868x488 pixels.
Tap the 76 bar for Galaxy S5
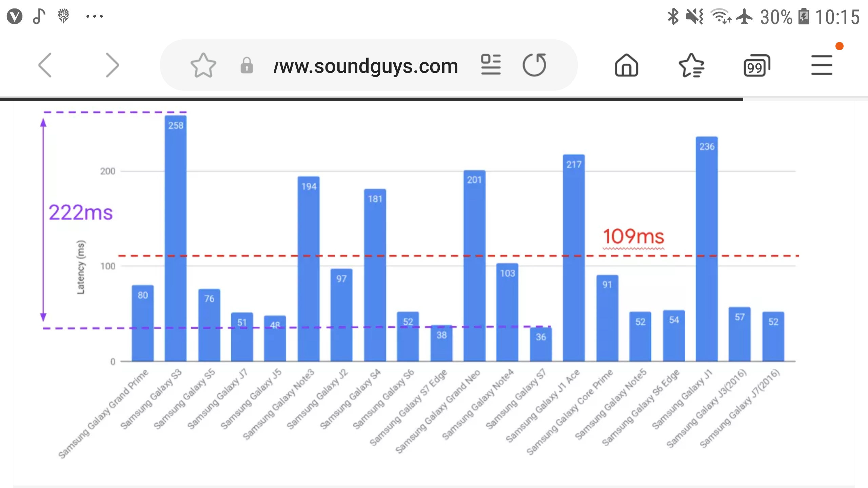click(x=209, y=325)
